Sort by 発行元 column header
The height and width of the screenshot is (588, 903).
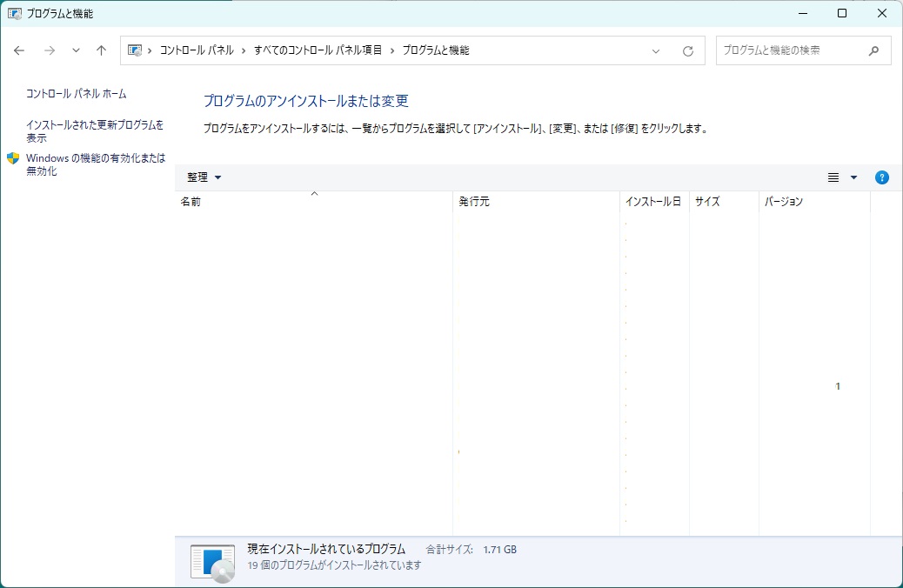[x=536, y=202]
